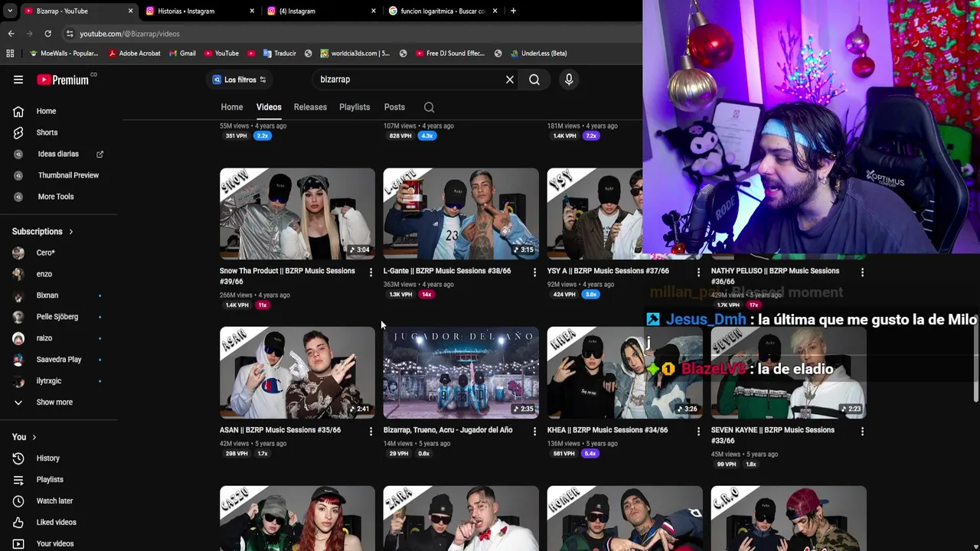Open Shorts in the sidebar
980x551 pixels.
[47, 132]
